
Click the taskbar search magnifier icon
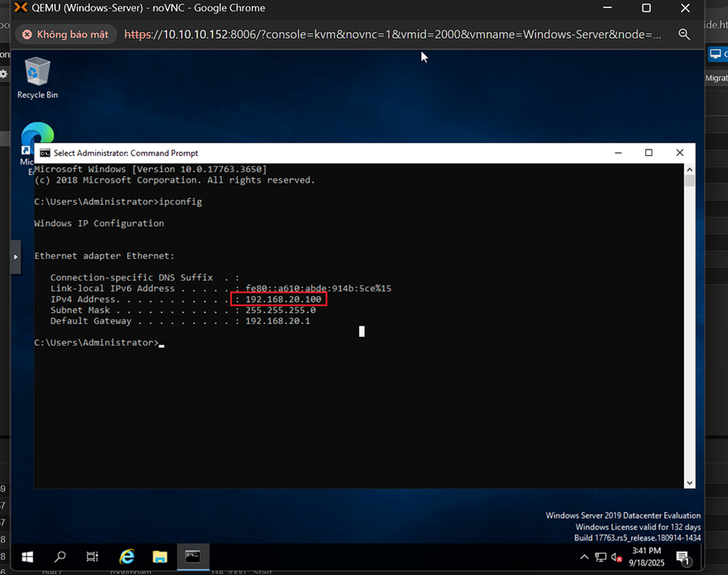(59, 557)
